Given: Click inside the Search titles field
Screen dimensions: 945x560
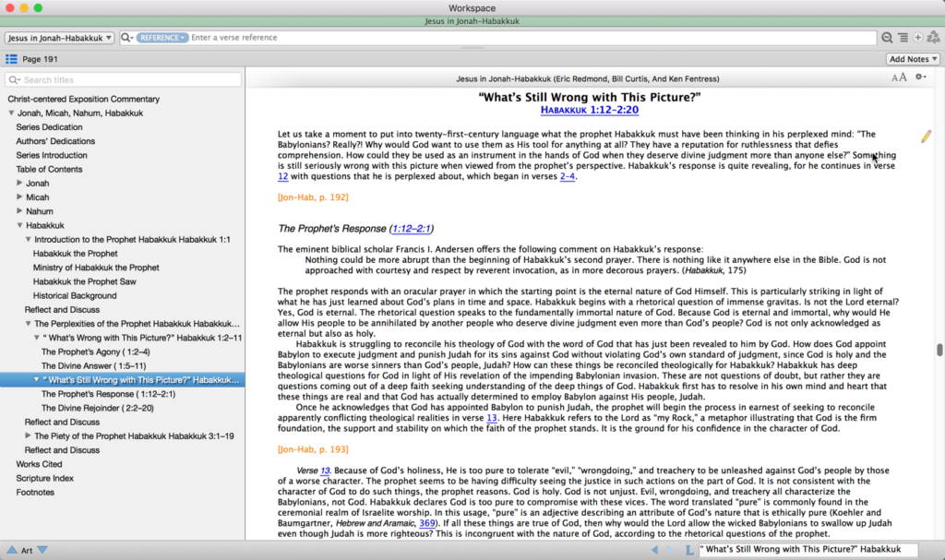Looking at the screenshot, I should point(123,79).
